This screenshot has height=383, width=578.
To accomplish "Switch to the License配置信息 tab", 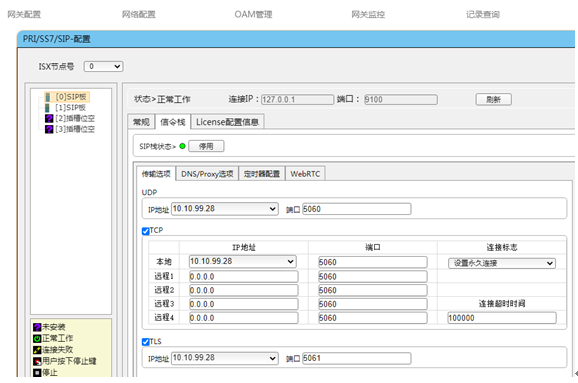I will [227, 122].
